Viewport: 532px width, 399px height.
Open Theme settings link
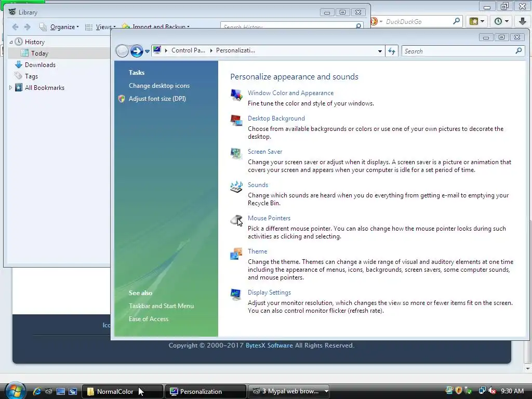pyautogui.click(x=258, y=251)
